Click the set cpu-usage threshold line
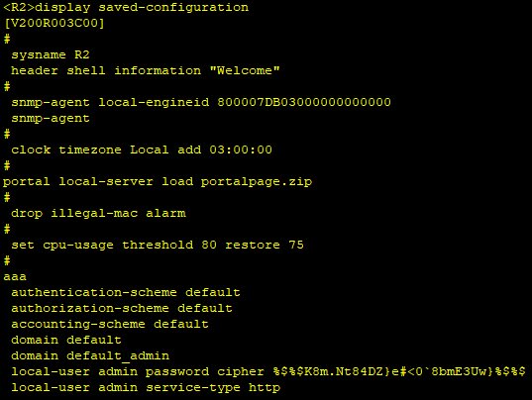 tap(158, 245)
